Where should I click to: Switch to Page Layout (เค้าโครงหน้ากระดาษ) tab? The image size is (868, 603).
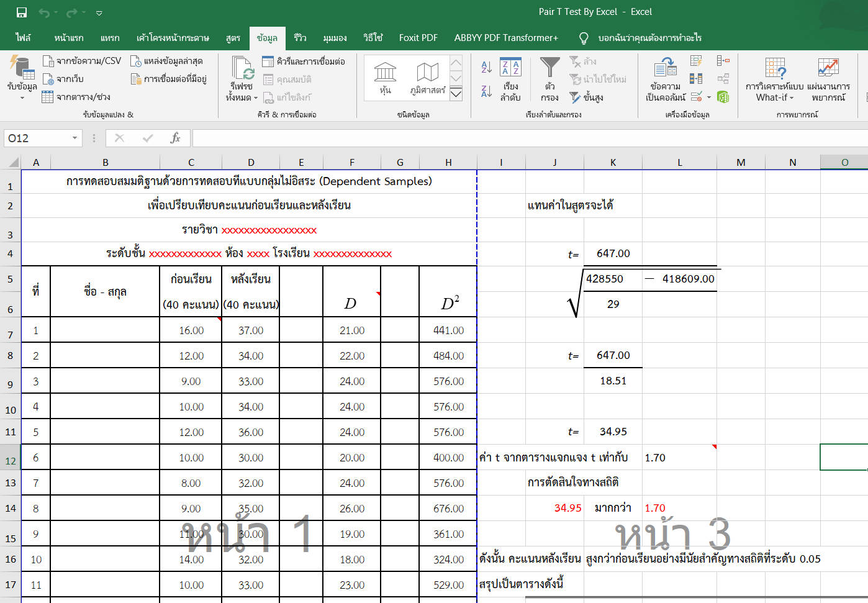(x=173, y=38)
